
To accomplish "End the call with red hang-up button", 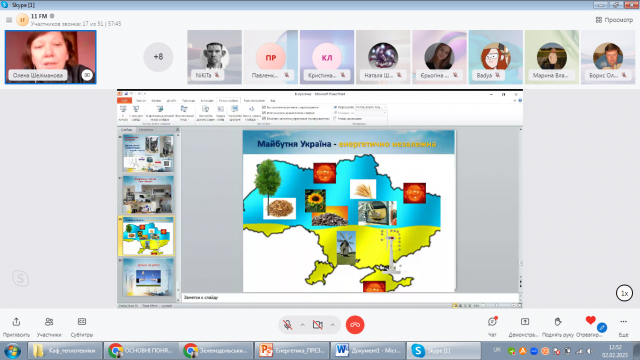I will 355,325.
